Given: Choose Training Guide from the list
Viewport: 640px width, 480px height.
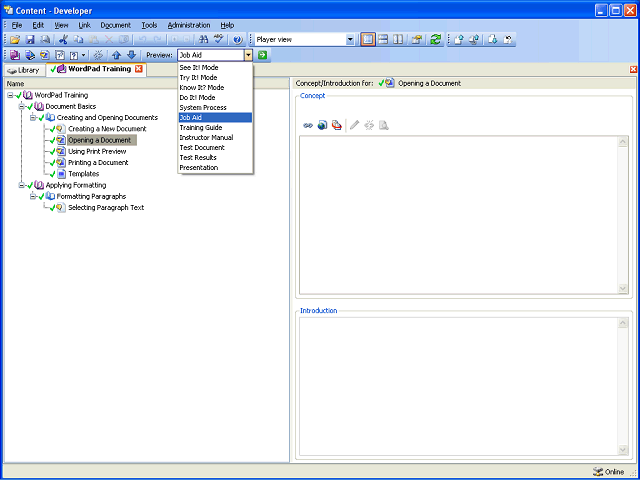Looking at the screenshot, I should click(x=215, y=128).
